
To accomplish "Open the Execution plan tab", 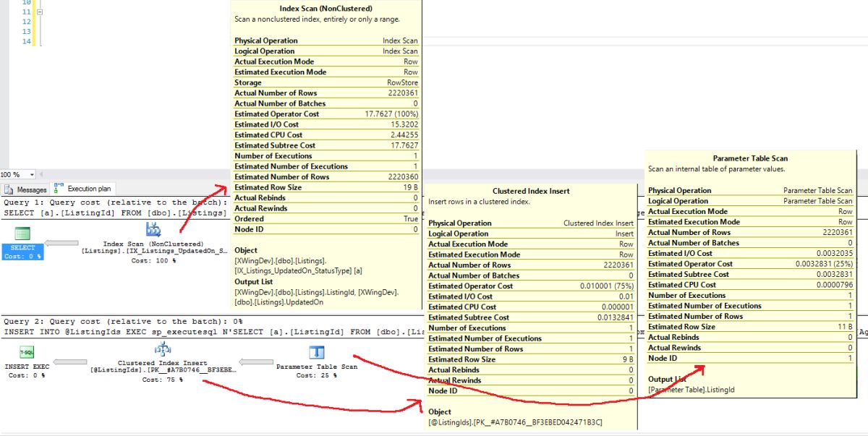I will tap(82, 189).
